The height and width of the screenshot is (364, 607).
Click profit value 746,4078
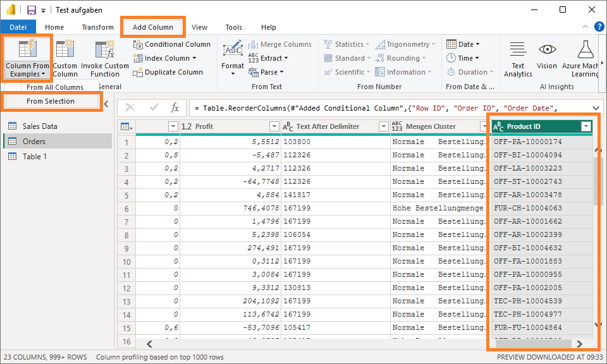(230, 208)
